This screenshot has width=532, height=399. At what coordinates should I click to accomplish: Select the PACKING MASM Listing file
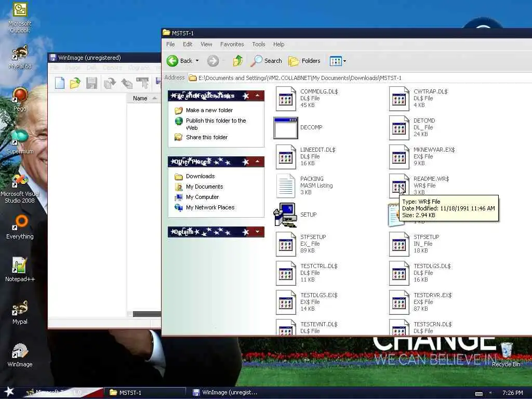[286, 185]
